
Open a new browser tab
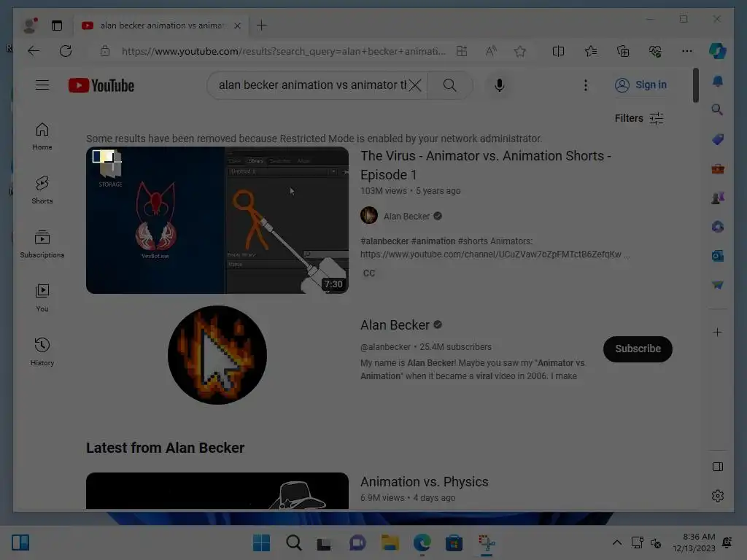(262, 26)
